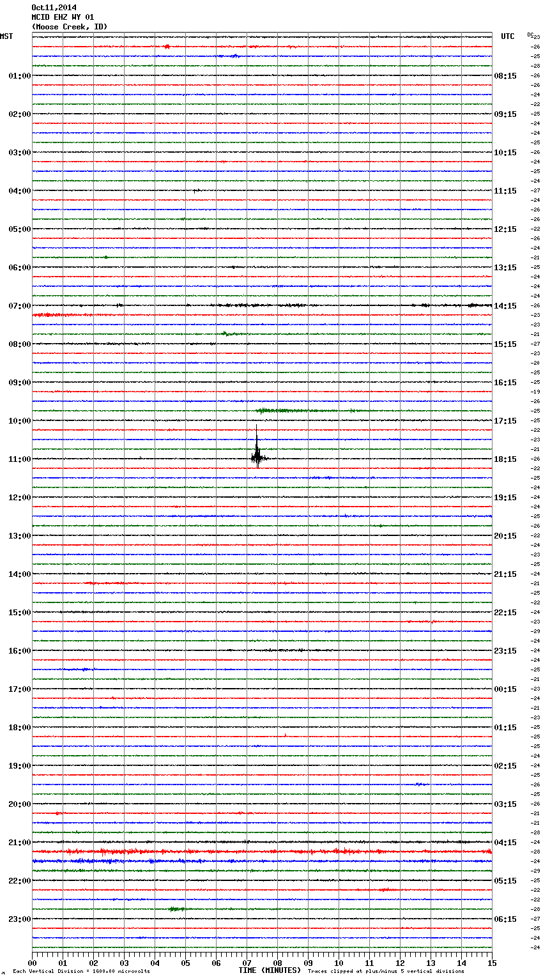543x980 pixels.
Task: Select the station code MCID EHZ WY 01
Action: [63, 17]
